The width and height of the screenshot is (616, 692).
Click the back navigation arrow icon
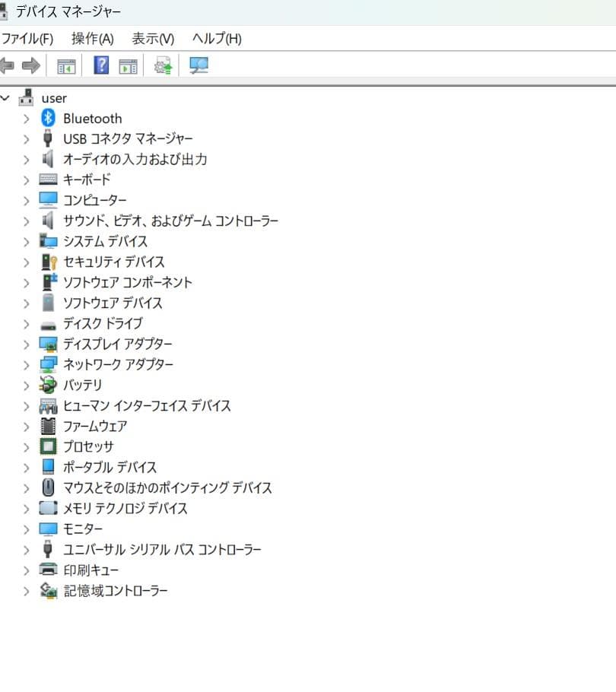click(7, 66)
